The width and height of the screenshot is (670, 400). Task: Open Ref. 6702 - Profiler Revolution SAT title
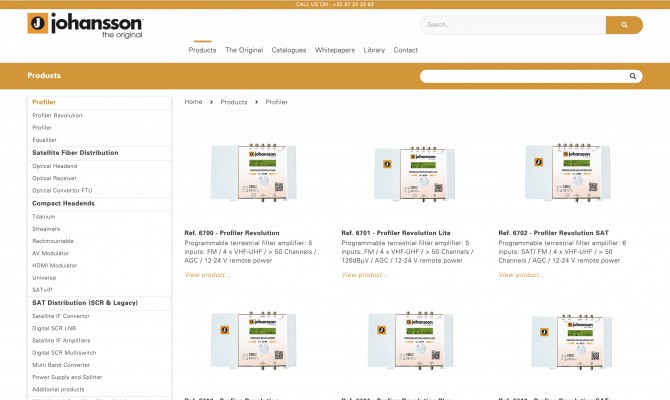pyautogui.click(x=553, y=233)
